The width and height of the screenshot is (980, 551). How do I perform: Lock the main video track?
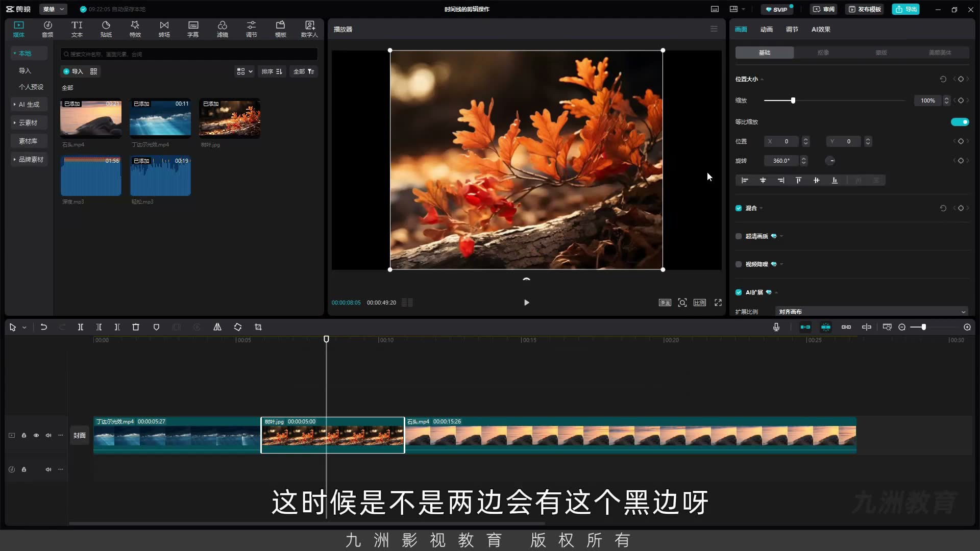(x=24, y=435)
